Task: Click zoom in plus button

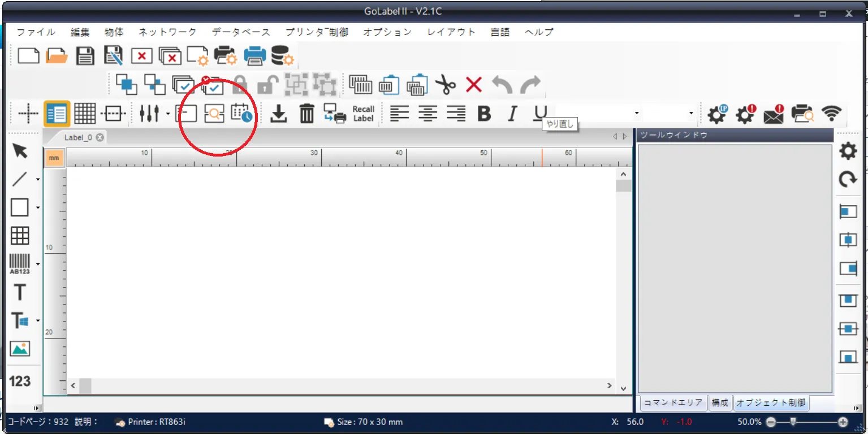Action: click(843, 422)
